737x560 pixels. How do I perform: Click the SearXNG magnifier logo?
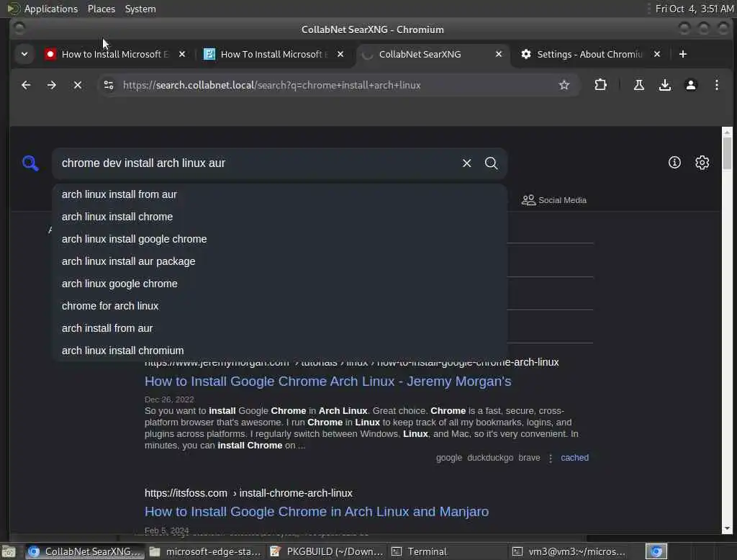[x=30, y=163]
